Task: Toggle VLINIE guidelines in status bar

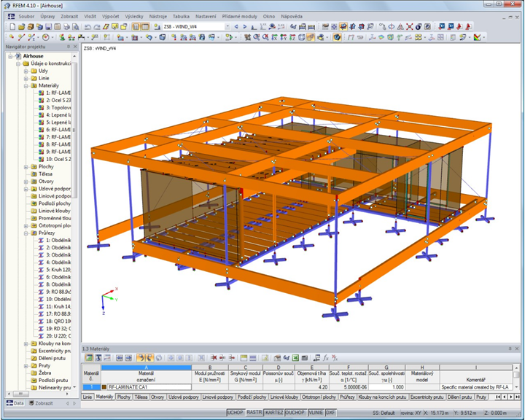Action: coord(316,413)
